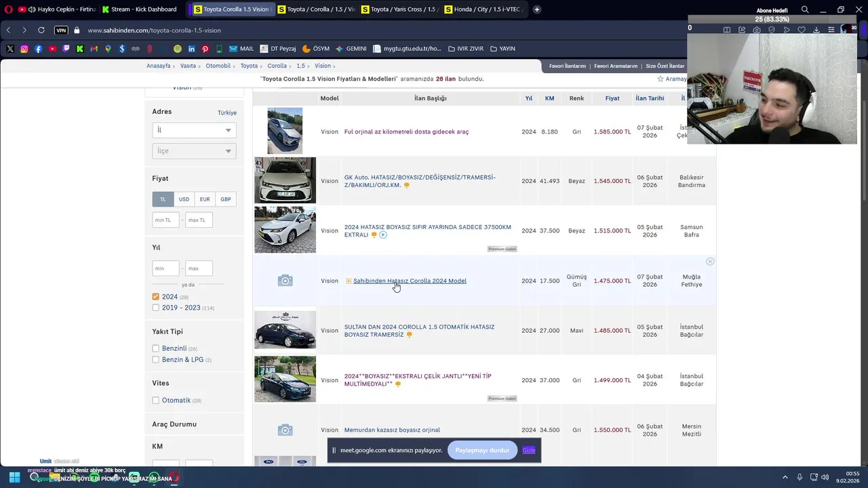Click the video icon on SIFIR AYARINDA listing
868x488 pixels.
(x=383, y=235)
